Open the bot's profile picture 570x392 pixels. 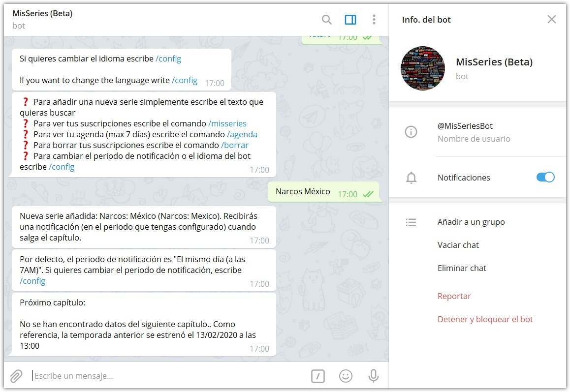(423, 68)
